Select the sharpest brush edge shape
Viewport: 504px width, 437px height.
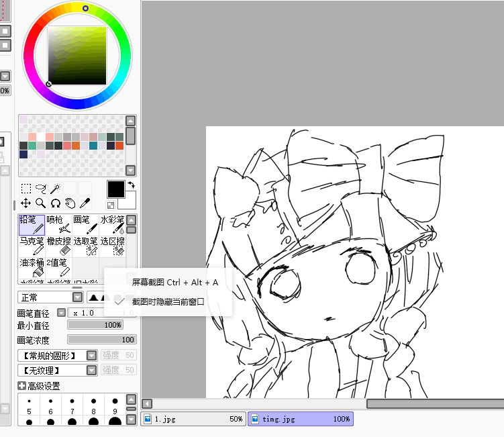(x=93, y=297)
